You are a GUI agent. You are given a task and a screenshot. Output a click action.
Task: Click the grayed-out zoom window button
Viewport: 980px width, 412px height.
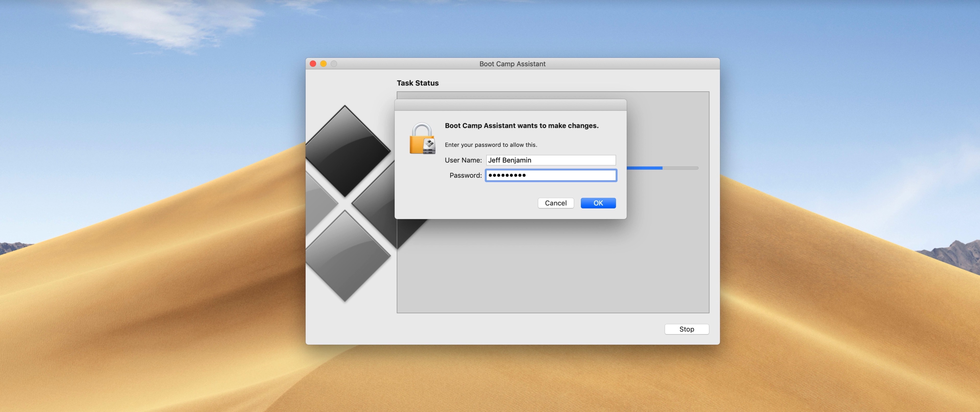(x=334, y=64)
